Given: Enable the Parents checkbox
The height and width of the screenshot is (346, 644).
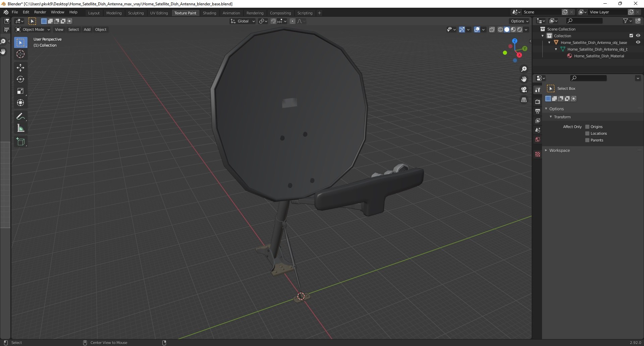Looking at the screenshot, I should [x=587, y=140].
